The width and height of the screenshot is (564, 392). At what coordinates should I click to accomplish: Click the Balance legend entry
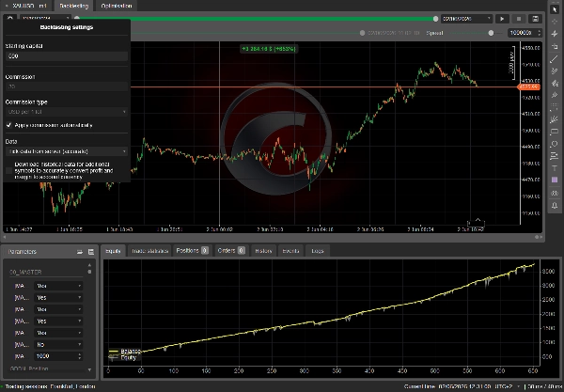click(x=125, y=352)
